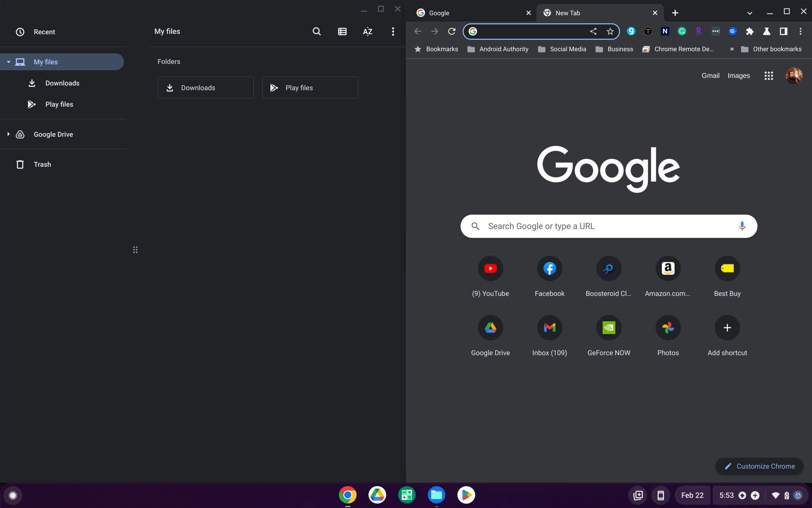Open the Play files folder tile

pyautogui.click(x=310, y=88)
